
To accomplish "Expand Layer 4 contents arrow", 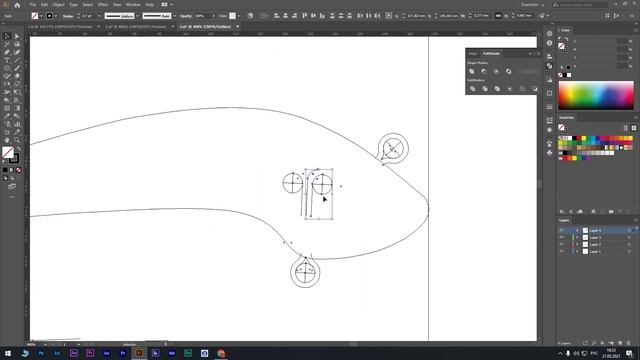I will pos(577,231).
